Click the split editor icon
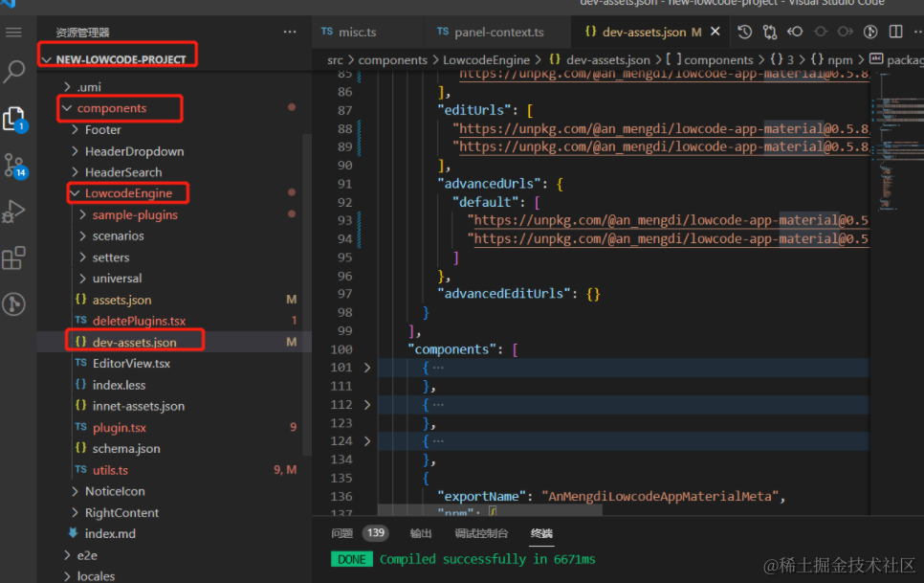The width and height of the screenshot is (924, 583). coord(895,32)
